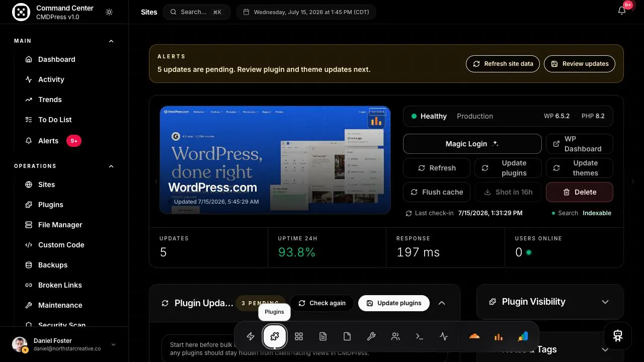Click the Search field in top bar
644x362 pixels.
(197, 12)
